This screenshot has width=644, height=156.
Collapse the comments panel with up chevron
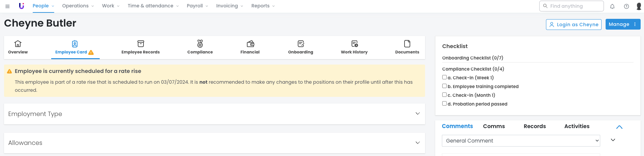619,127
